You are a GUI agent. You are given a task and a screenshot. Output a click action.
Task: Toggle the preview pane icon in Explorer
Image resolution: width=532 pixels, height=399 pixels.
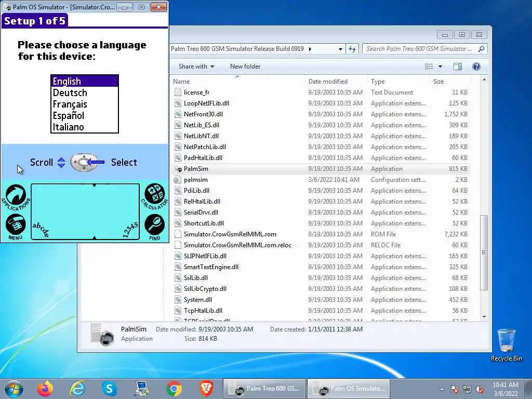(457, 66)
